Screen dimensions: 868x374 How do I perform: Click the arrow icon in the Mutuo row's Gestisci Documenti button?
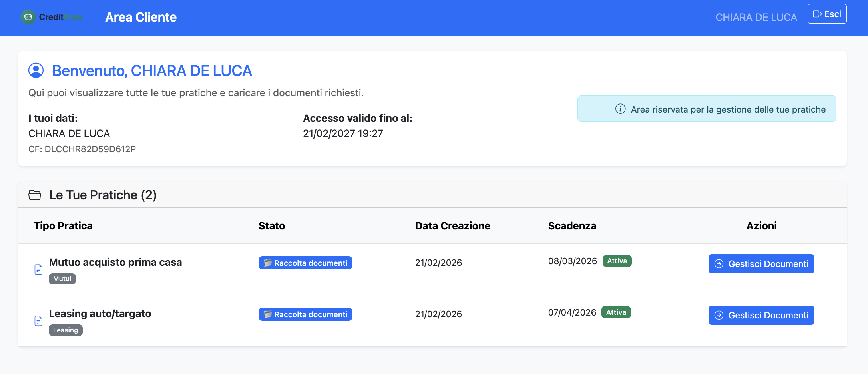tap(719, 264)
